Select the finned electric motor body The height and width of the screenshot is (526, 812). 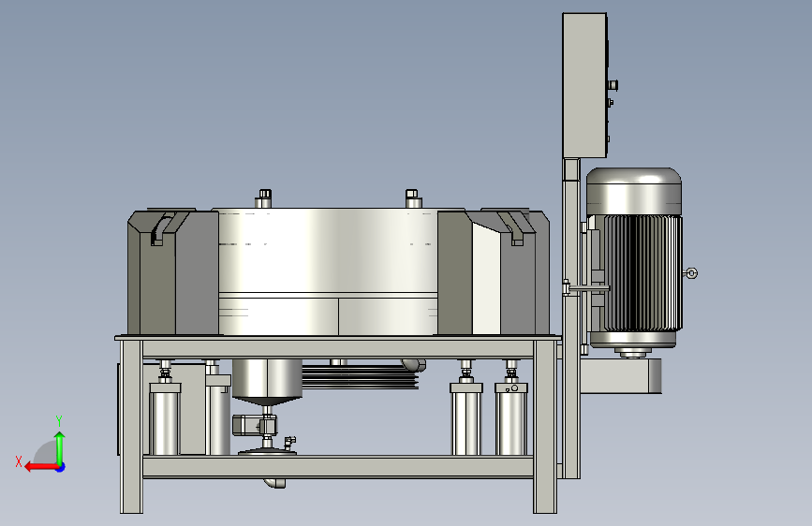(x=642, y=273)
